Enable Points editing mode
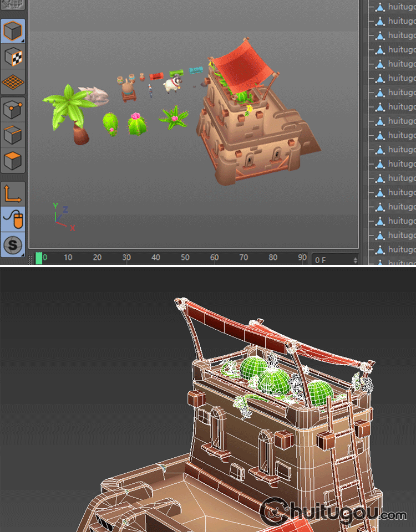Screen dimensions: 416x532 pos(13,110)
